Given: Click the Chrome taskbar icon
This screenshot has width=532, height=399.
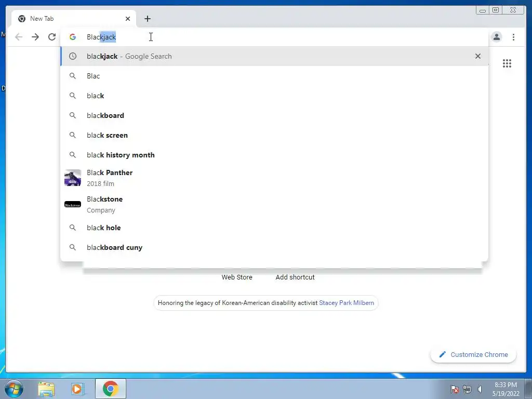Looking at the screenshot, I should point(111,389).
